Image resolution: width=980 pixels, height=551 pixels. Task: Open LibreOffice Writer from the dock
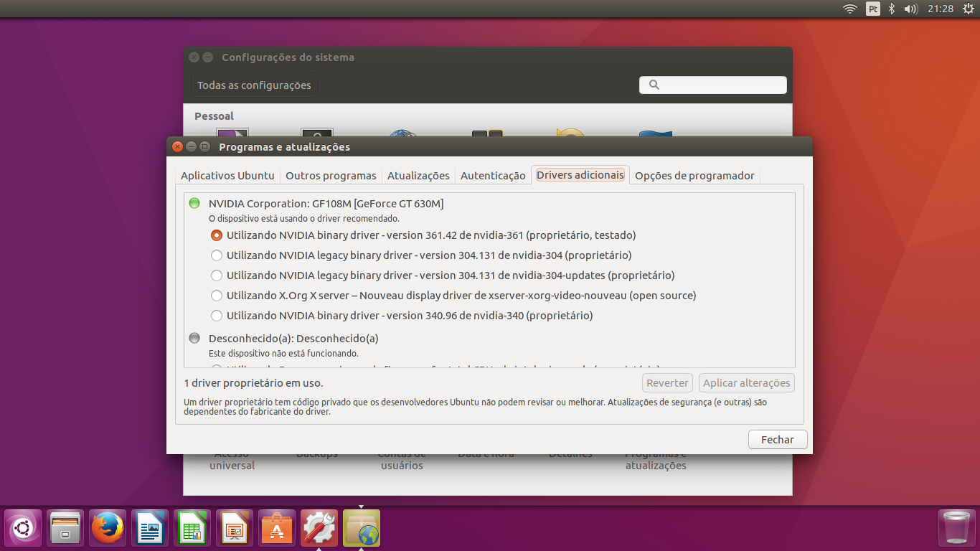150,528
